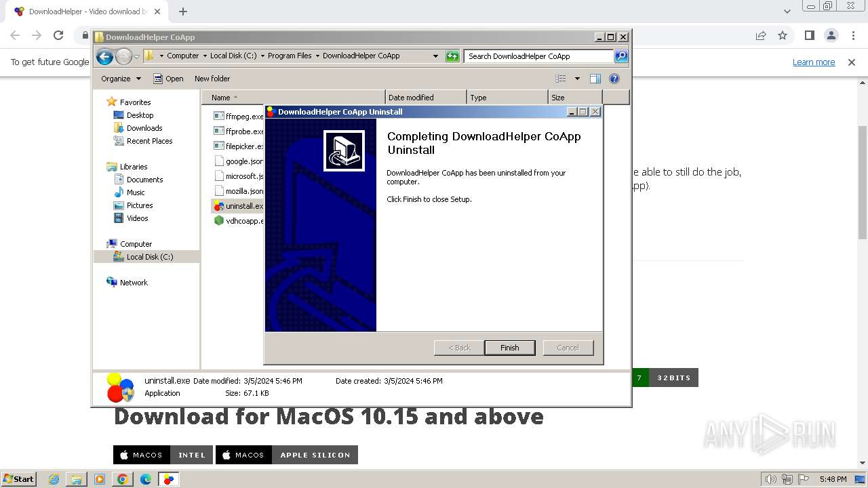Go back in Explorer window
Image resolution: width=868 pixels, height=488 pixels.
pyautogui.click(x=104, y=56)
